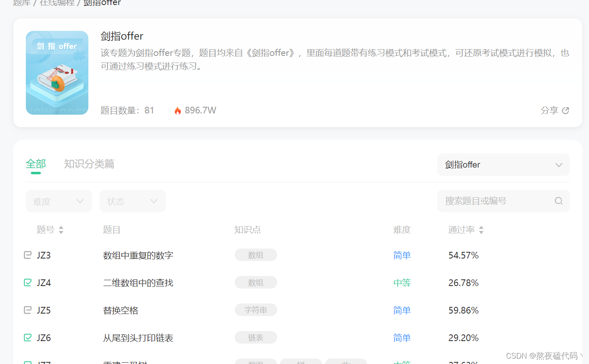Click 简单 difficulty on JZ3 row
This screenshot has width=589, height=364.
tap(402, 255)
